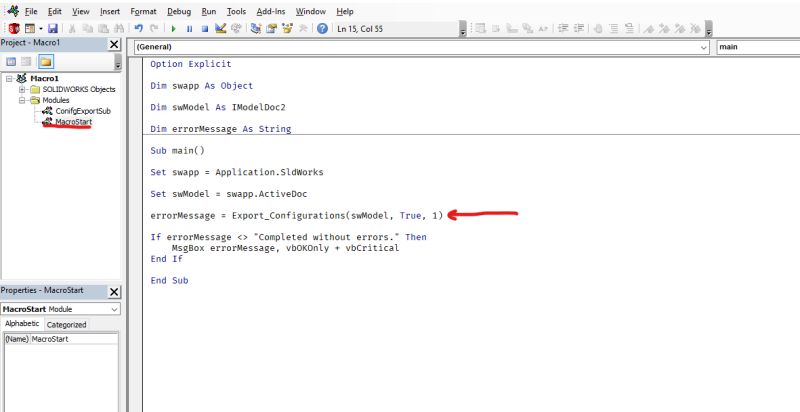Screen dimensions: 800x412
Task: Click the (Name) MacroStart property field
Action: click(61, 339)
